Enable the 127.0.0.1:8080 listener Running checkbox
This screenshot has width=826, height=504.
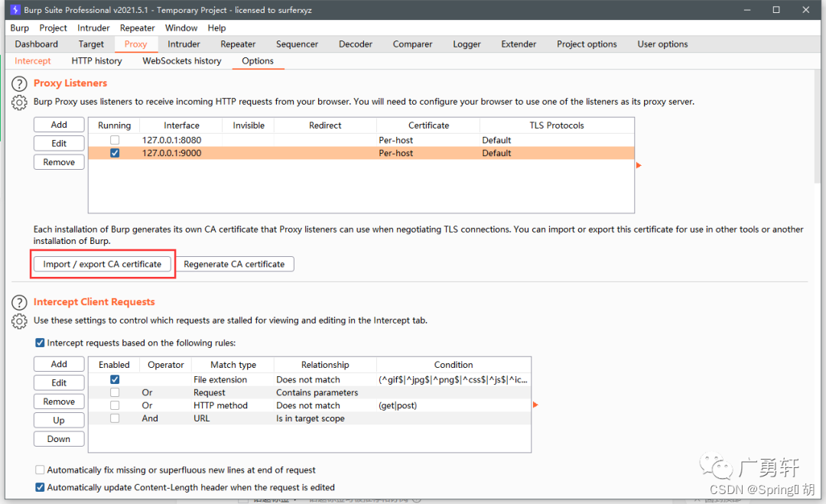point(115,140)
